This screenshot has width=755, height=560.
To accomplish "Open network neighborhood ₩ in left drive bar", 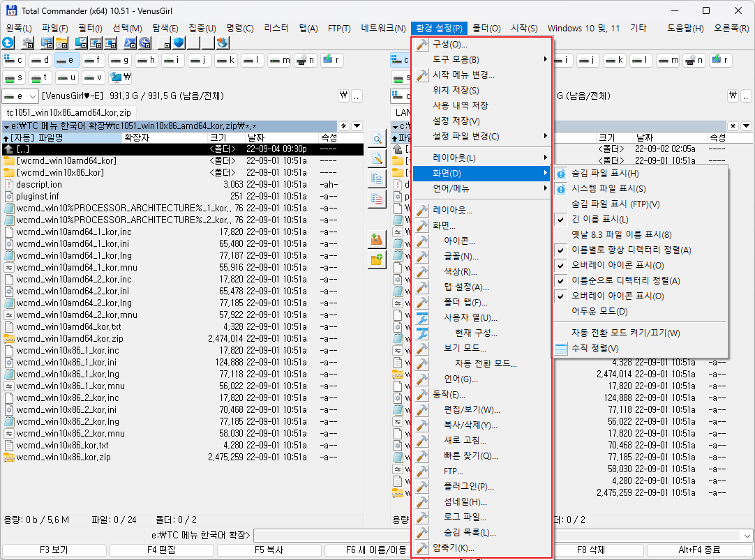I will pos(121,77).
